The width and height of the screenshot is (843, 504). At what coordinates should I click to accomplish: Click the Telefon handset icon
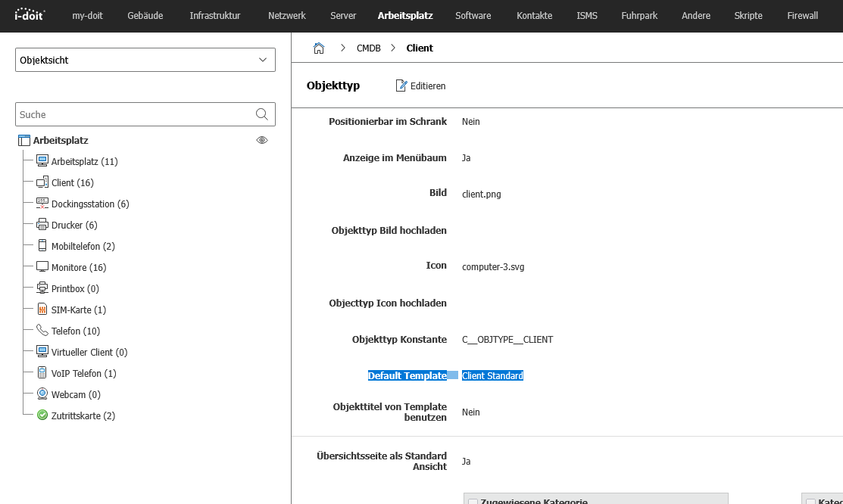click(x=42, y=331)
